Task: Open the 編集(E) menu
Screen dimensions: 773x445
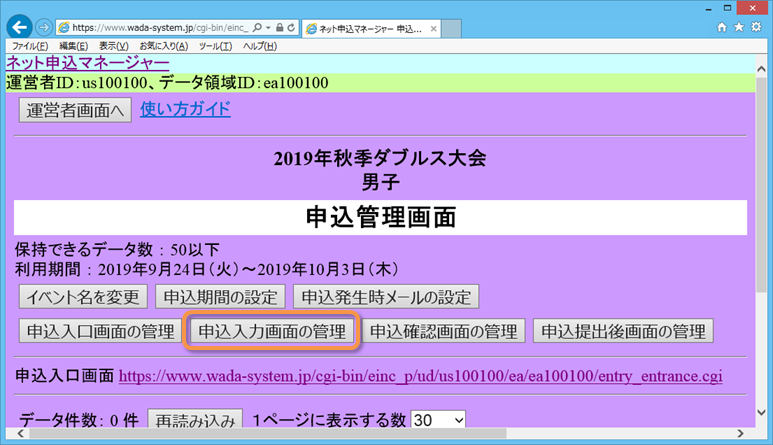Action: tap(73, 46)
